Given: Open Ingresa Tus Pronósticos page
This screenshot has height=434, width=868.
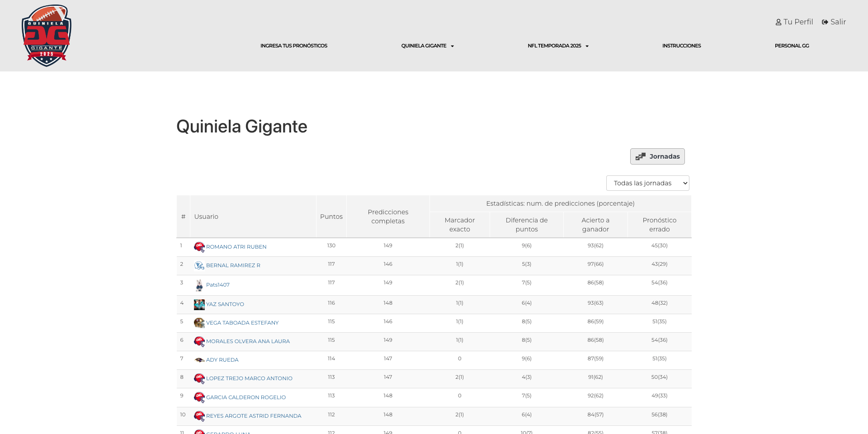Looking at the screenshot, I should coord(294,46).
